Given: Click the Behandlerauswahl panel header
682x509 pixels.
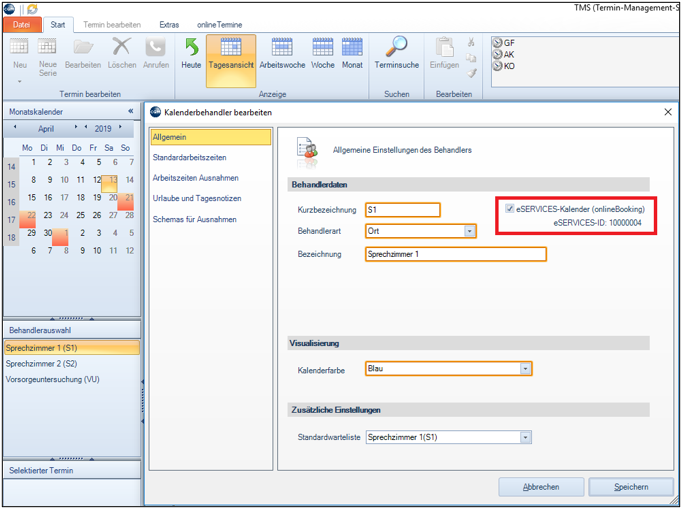Looking at the screenshot, I should 72,330.
